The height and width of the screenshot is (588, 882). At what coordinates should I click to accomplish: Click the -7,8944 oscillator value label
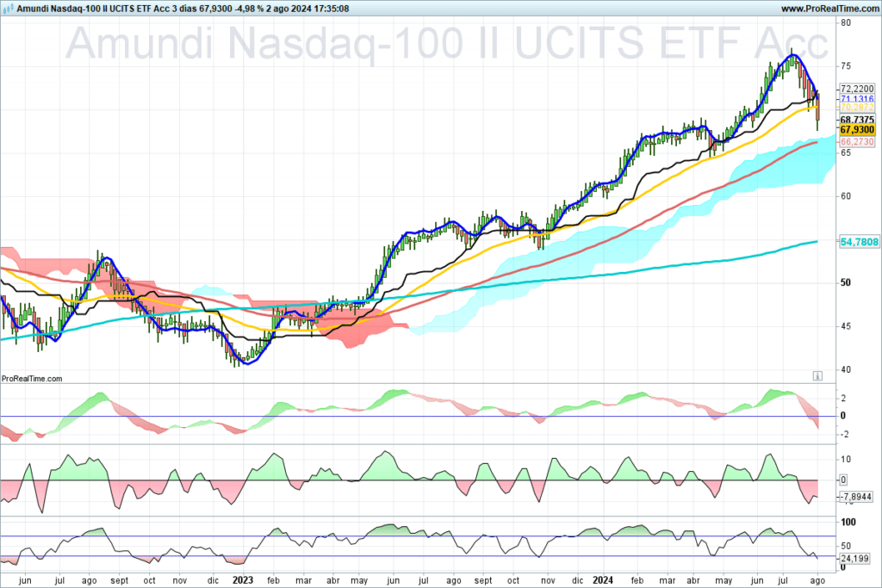[855, 497]
